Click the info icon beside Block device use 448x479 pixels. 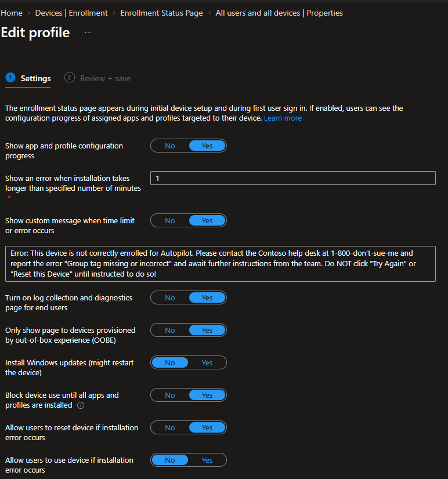[81, 405]
